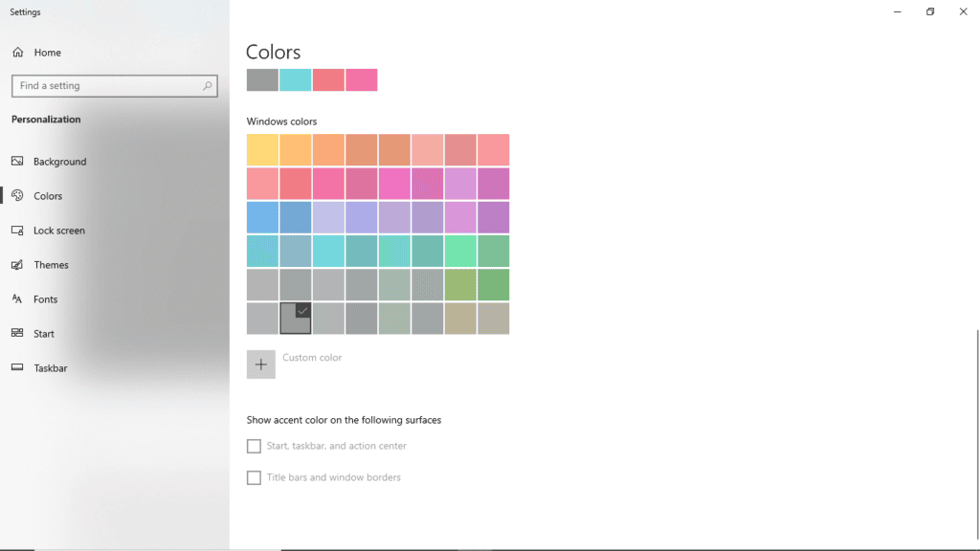
Task: Select the checked dark gray color swatch
Action: 296,319
